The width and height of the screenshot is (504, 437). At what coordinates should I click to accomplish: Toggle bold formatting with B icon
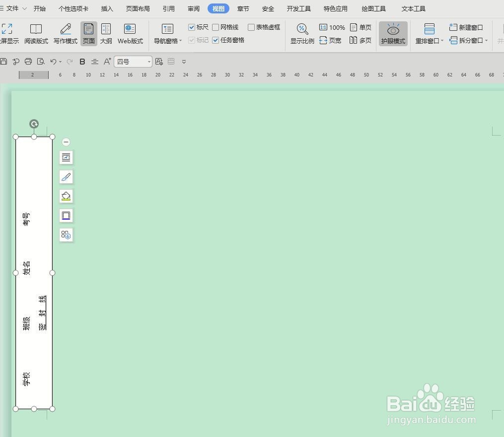coord(82,61)
